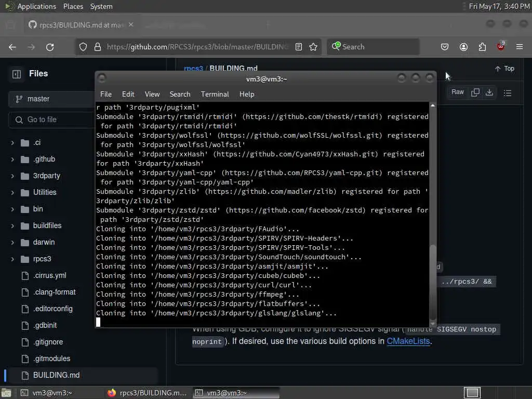Viewport: 532px width, 399px height.
Task: Open .gitignore file
Action: pos(48,342)
